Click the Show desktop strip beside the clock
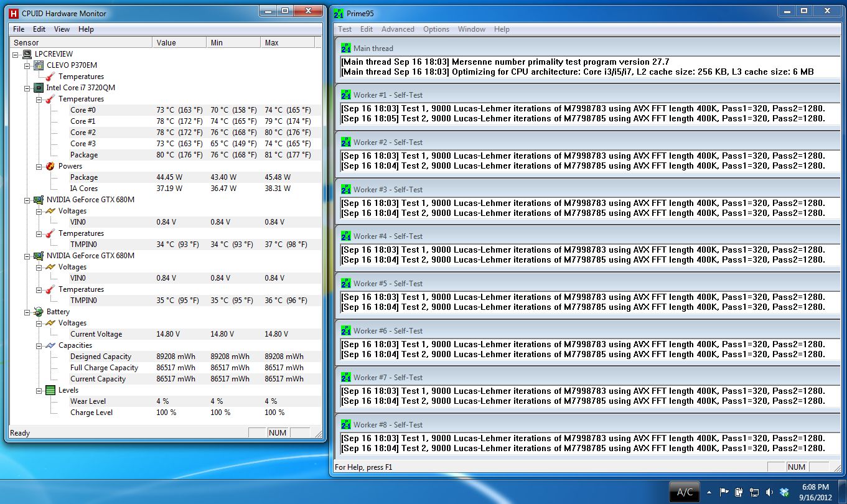This screenshot has width=847, height=504. click(842, 492)
